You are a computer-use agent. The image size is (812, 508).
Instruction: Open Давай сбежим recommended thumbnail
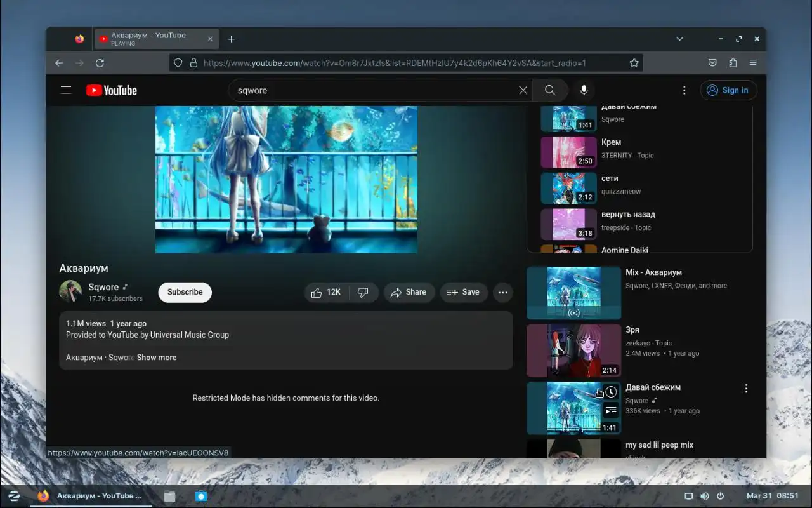(x=573, y=408)
